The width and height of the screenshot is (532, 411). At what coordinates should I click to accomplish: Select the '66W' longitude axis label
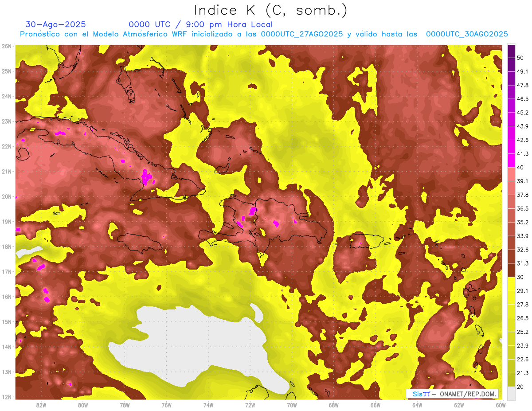coord(375,405)
